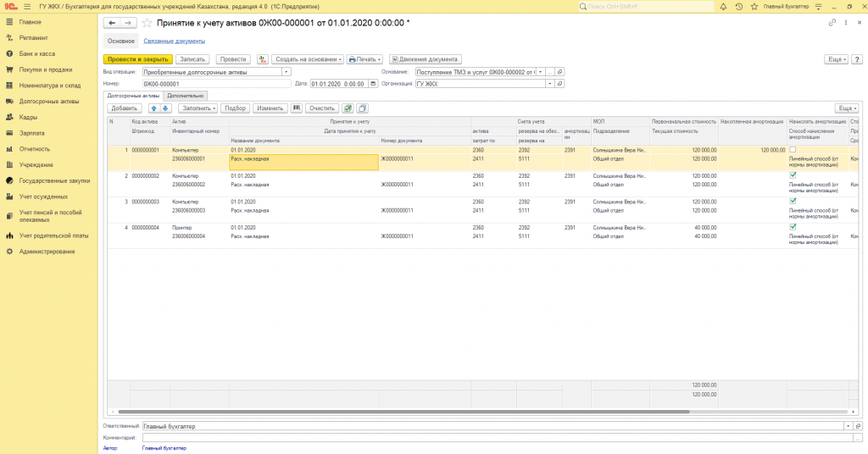Add document to favorites via star beside title
Viewport: 868px width, 454px height.
click(147, 23)
